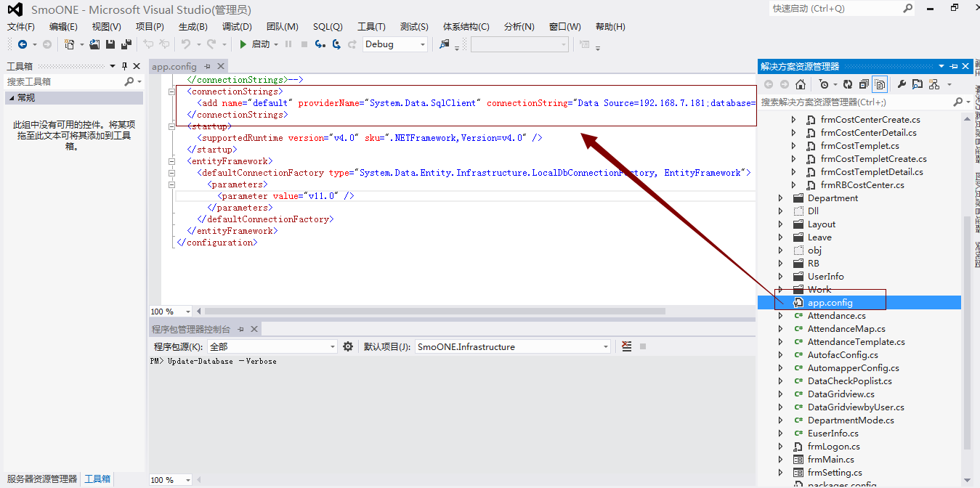980x488 pixels.
Task: Open the 生成(B) menu
Action: (x=193, y=27)
